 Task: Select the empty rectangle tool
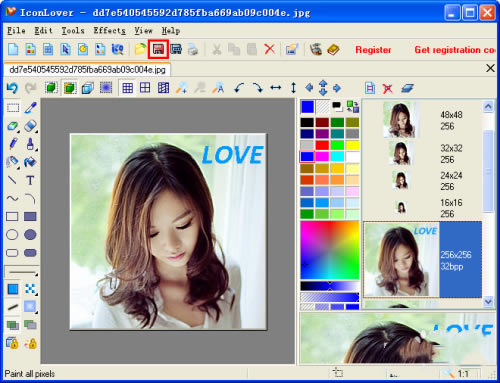12,217
